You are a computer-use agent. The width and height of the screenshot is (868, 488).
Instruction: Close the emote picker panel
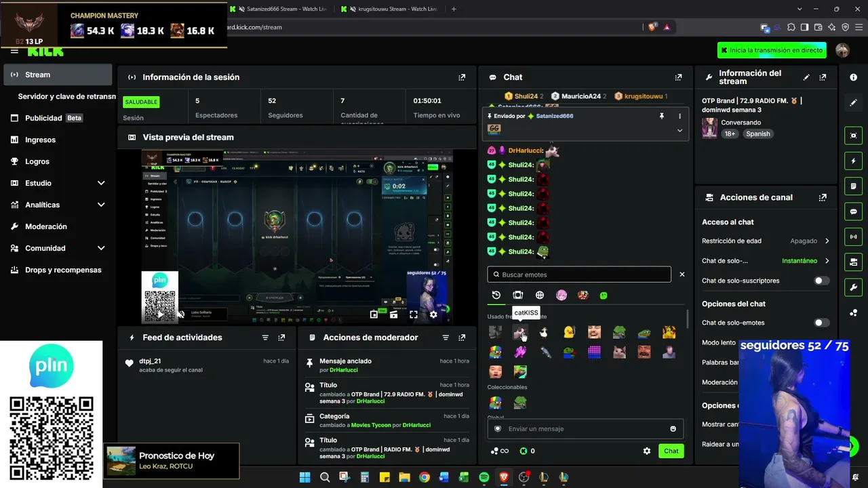tap(682, 274)
